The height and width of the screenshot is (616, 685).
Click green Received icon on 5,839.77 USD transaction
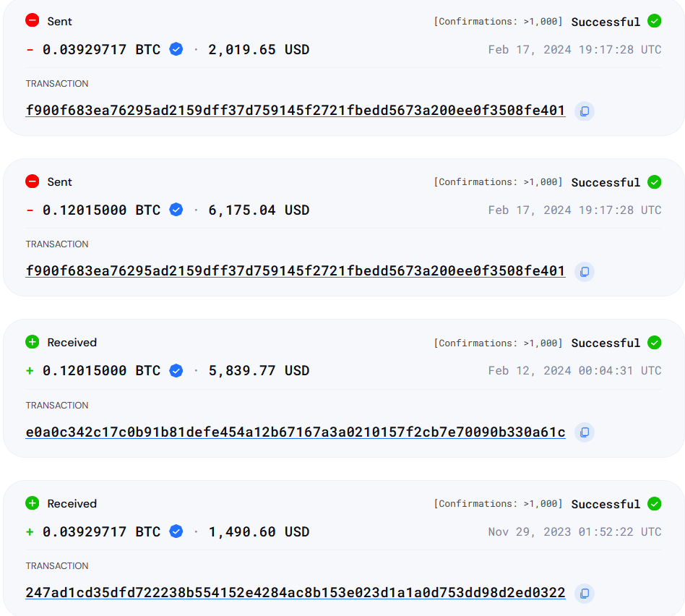click(32, 342)
